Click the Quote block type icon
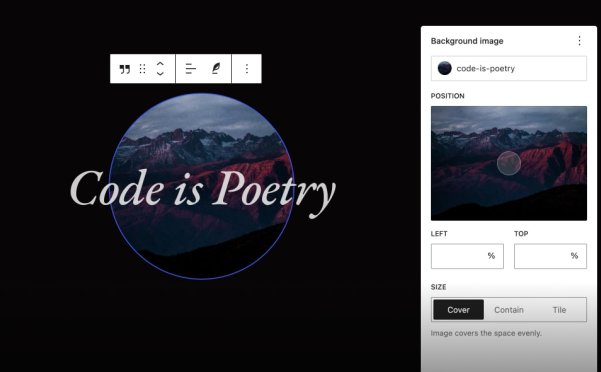 coord(125,69)
